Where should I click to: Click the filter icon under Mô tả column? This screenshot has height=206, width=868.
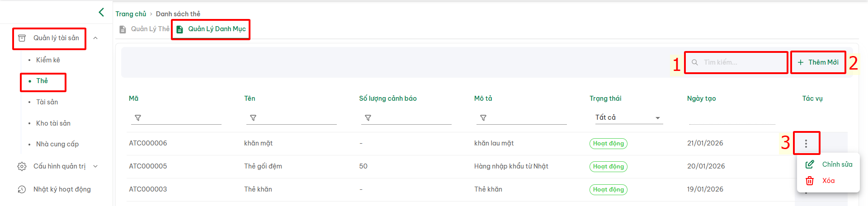click(483, 118)
